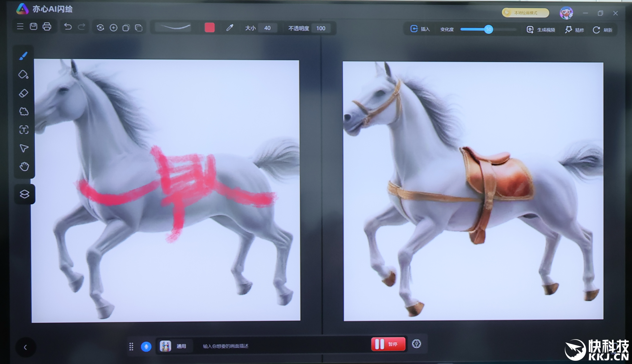632x364 pixels.
Task: Pick the hand pan tool
Action: [x=24, y=167]
